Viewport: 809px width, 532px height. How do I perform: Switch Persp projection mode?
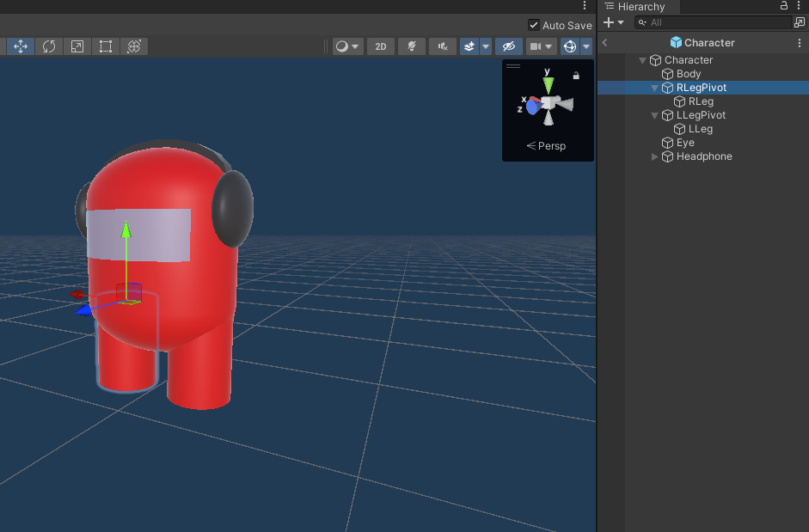click(547, 146)
